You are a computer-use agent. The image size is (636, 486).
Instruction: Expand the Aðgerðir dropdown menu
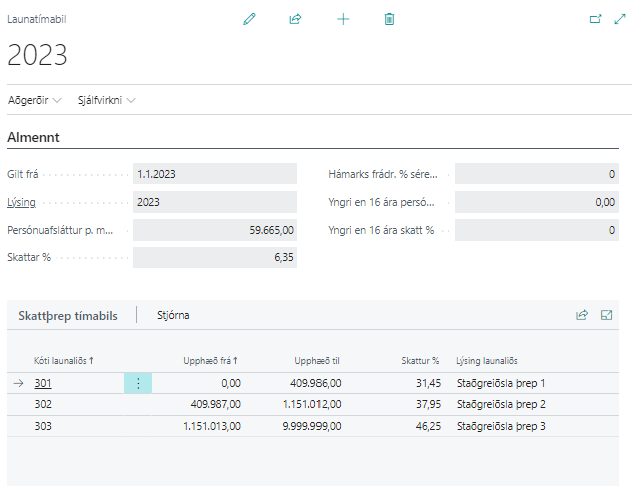point(35,100)
